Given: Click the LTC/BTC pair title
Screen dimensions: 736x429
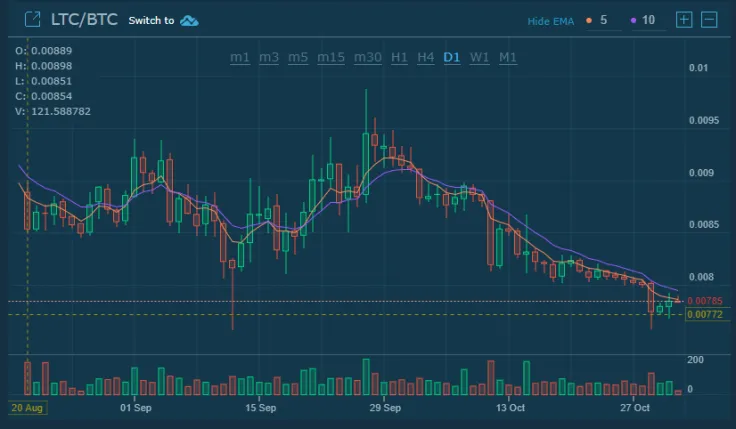Looking at the screenshot, I should pyautogui.click(x=84, y=20).
